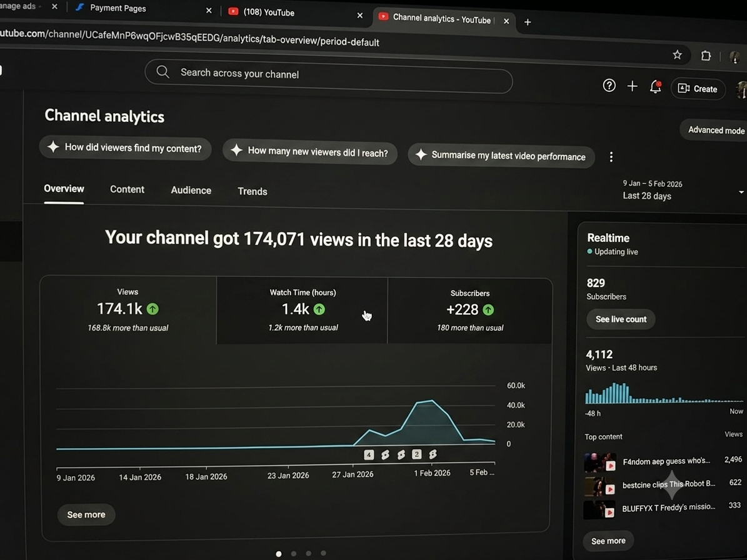Close the (108) YouTube tab
The height and width of the screenshot is (560, 747).
click(359, 15)
